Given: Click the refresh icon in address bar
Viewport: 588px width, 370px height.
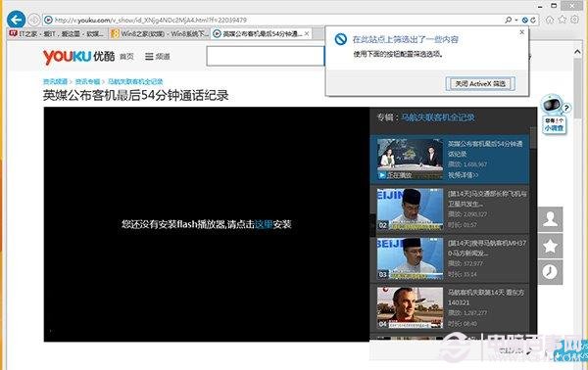Looking at the screenshot, I should click(x=533, y=20).
